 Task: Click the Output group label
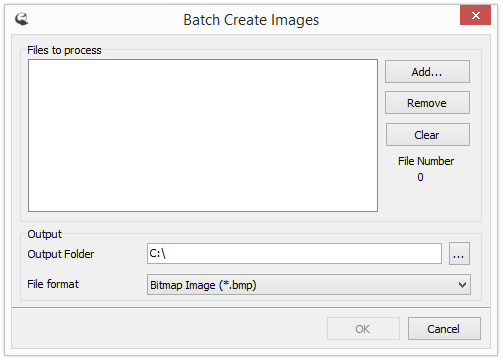click(44, 234)
